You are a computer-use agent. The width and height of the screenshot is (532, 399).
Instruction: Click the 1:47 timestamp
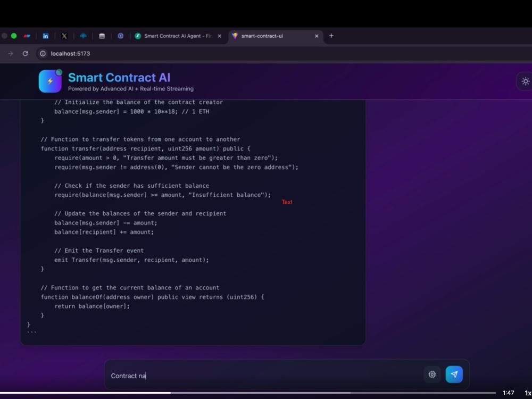coord(508,393)
